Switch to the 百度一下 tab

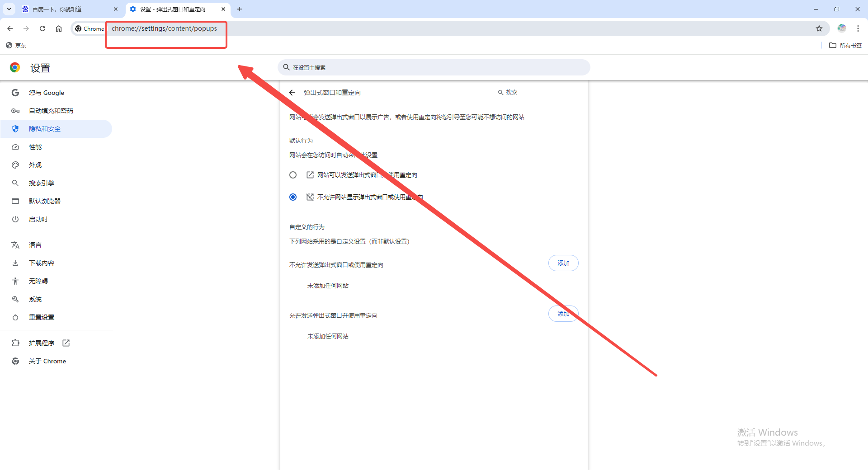(70, 9)
